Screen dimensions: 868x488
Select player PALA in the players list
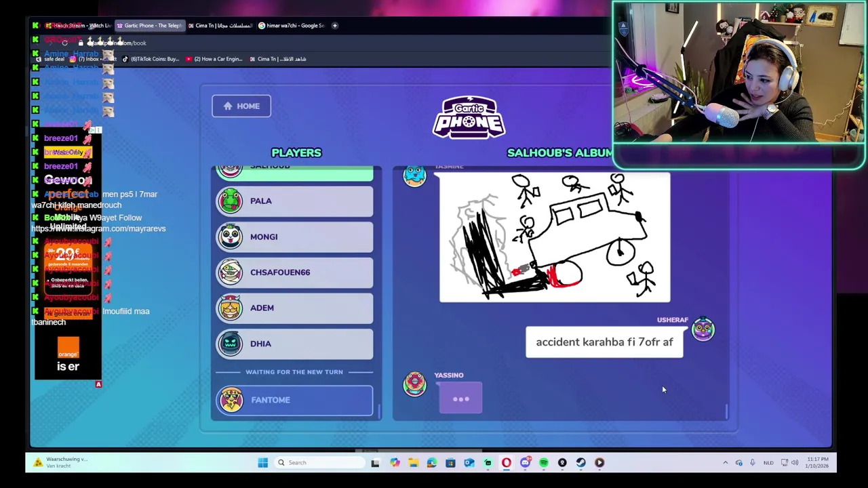(294, 201)
